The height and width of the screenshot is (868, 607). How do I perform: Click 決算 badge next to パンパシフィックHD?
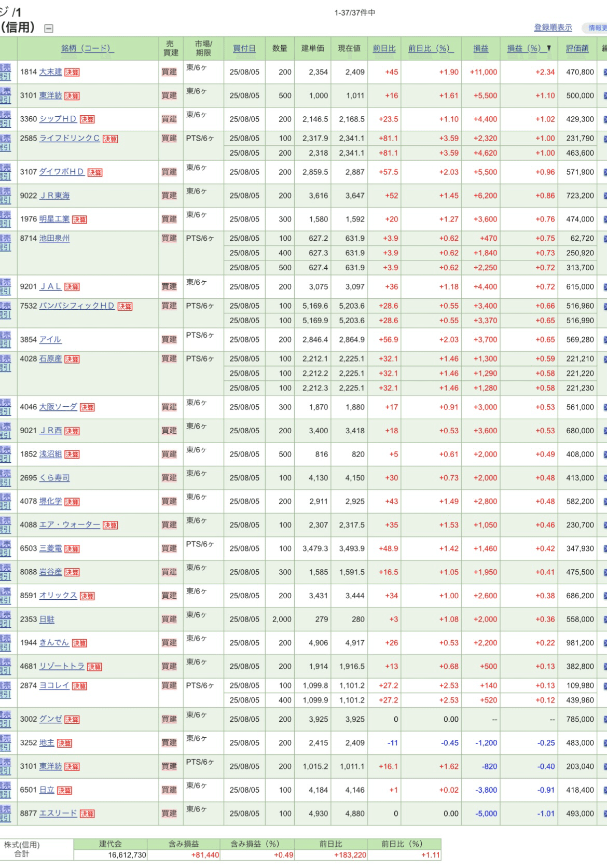tap(125, 307)
